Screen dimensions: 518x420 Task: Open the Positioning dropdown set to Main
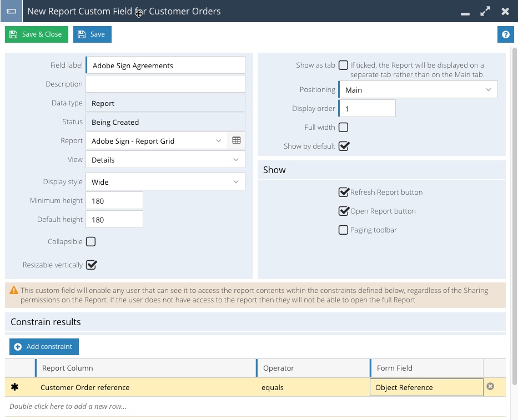coord(418,90)
